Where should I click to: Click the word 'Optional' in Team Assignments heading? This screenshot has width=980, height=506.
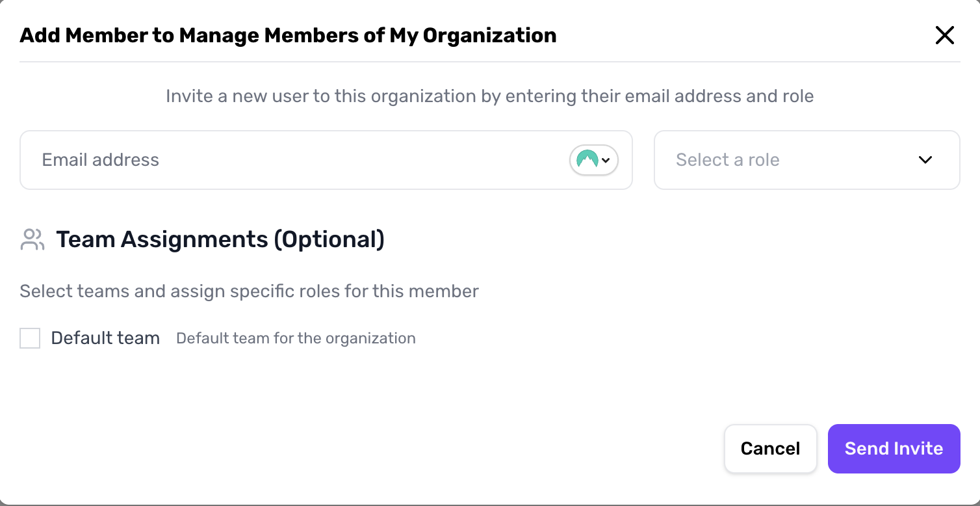pos(329,239)
